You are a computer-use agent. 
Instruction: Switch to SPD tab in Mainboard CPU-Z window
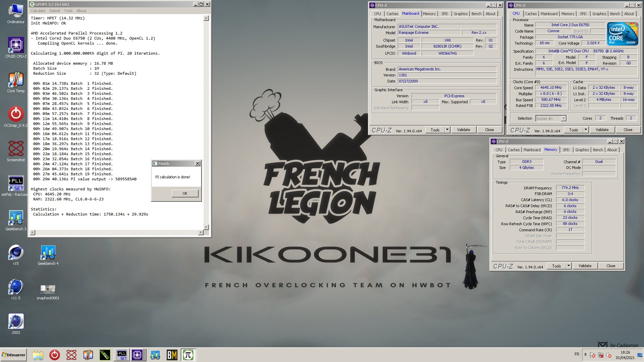tap(444, 14)
